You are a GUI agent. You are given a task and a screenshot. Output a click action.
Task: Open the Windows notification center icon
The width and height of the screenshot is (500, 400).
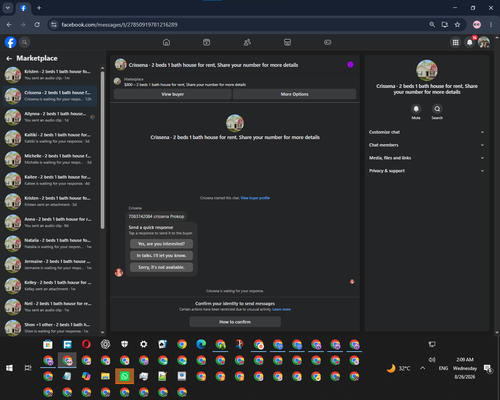[488, 368]
